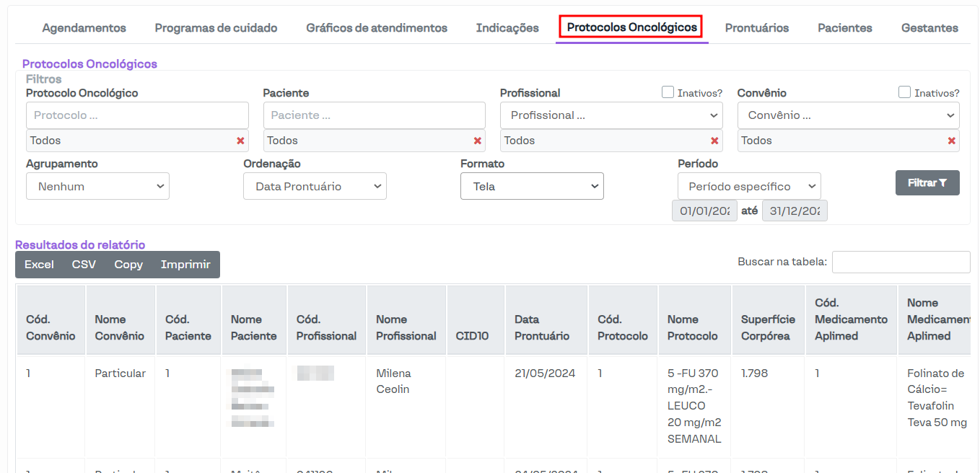Open the Profissional dropdown
The width and height of the screenshot is (980, 473).
[611, 115]
